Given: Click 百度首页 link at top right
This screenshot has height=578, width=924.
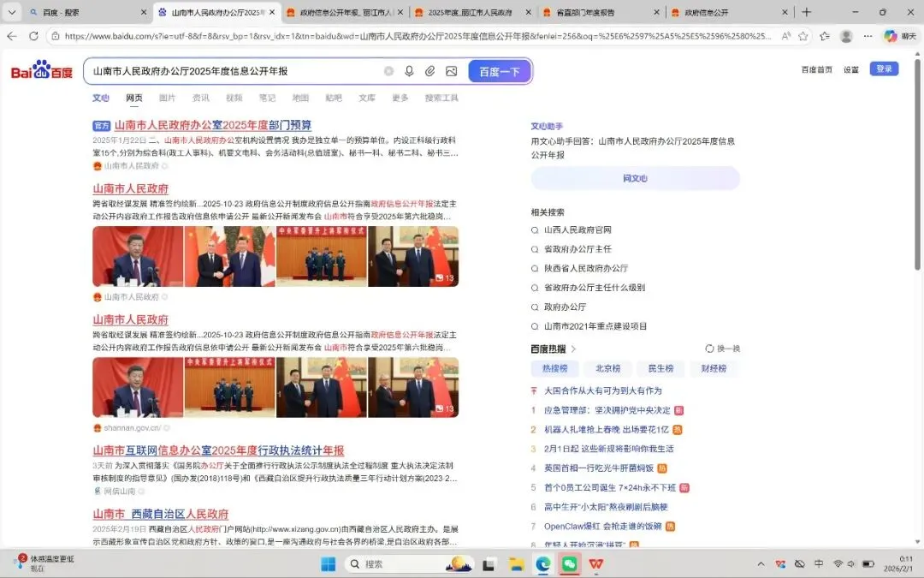Looking at the screenshot, I should (817, 69).
